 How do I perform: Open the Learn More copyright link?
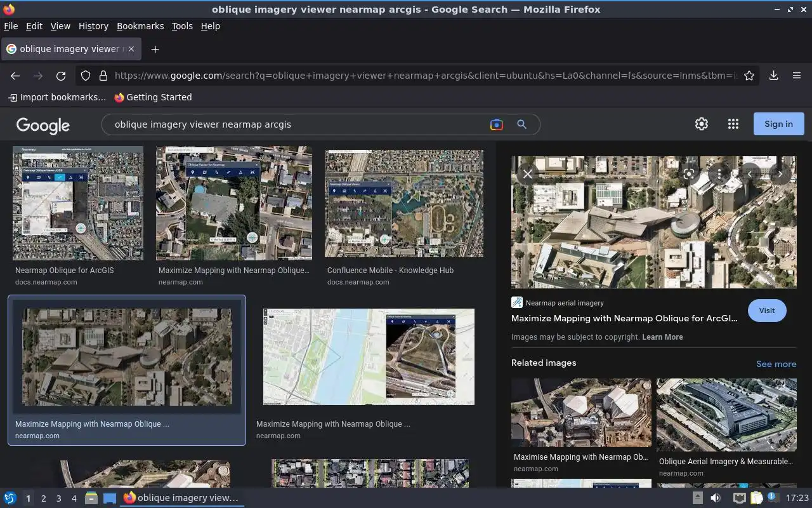click(x=662, y=337)
